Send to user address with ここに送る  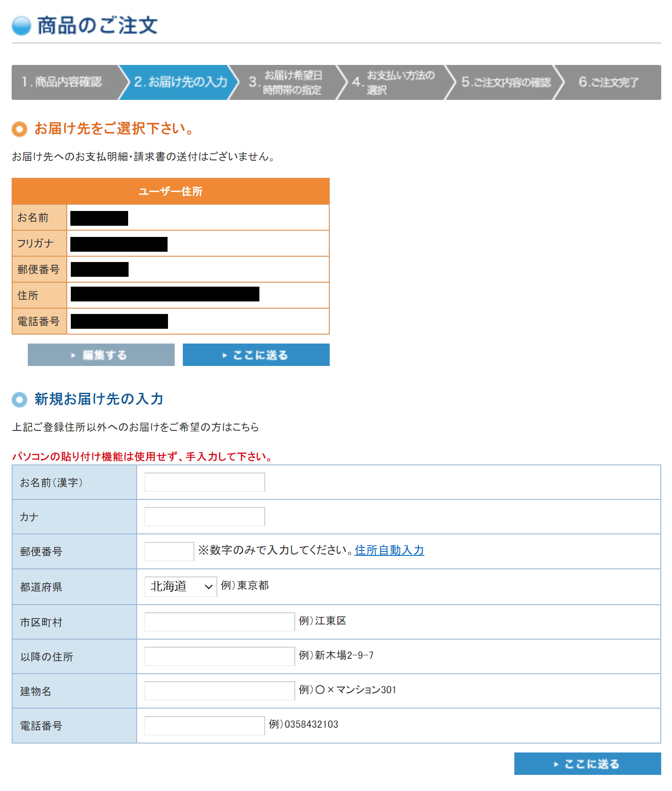coord(256,355)
